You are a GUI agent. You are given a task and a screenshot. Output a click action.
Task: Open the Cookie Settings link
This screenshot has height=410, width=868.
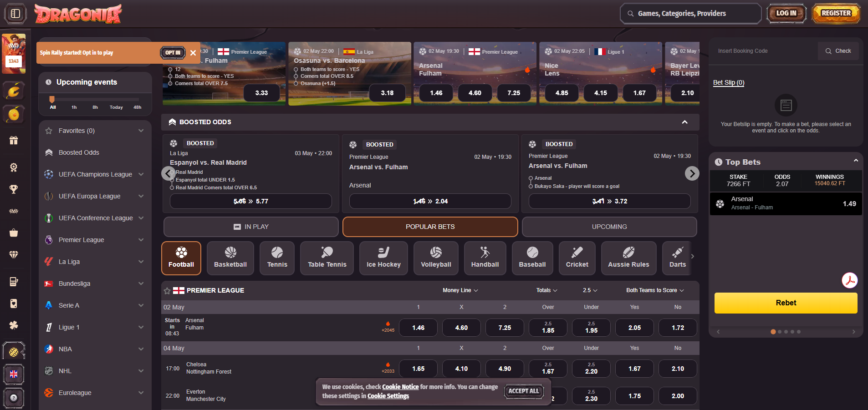[388, 396]
